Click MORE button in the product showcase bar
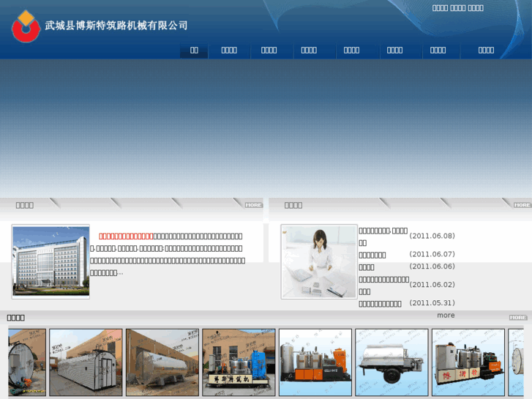The image size is (532, 399). pos(518,318)
